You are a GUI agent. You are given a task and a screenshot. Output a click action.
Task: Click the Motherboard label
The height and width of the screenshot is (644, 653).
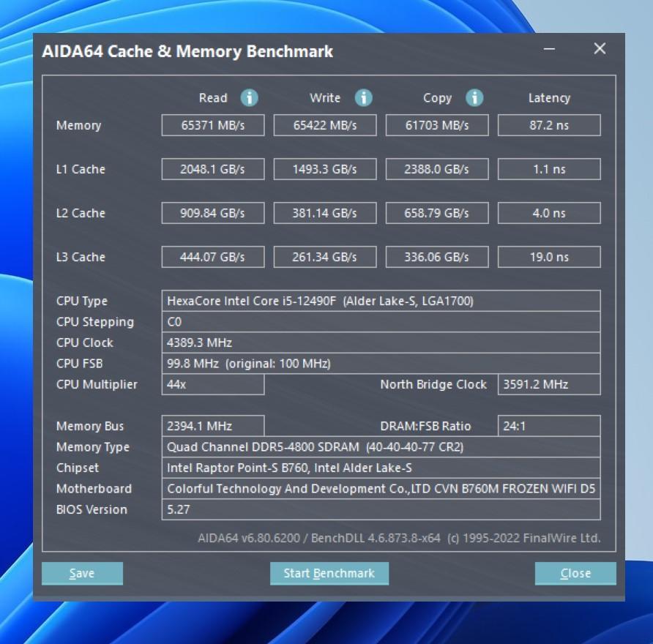click(x=94, y=488)
